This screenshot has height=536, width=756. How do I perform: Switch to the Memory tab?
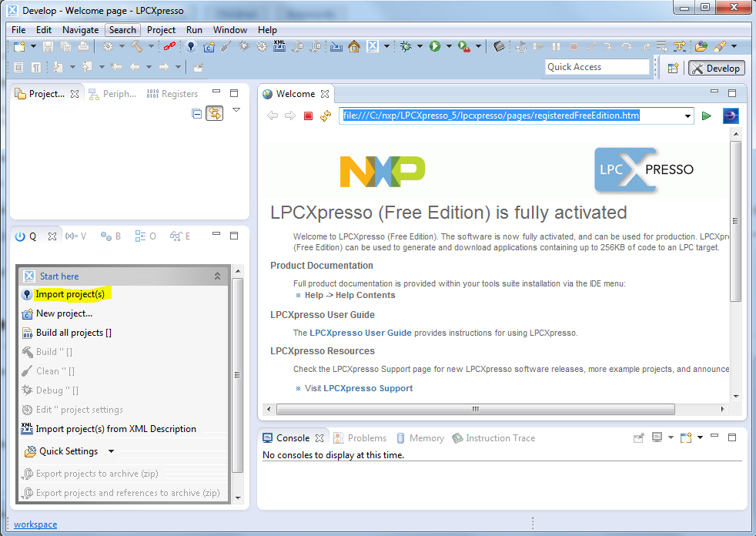420,438
